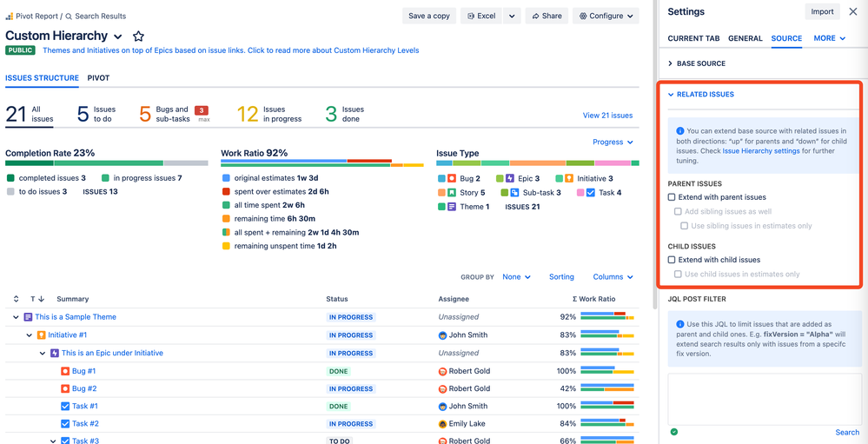Image resolution: width=868 pixels, height=444 pixels.
Task: Click the Bug #2 red type icon
Action: pos(65,388)
